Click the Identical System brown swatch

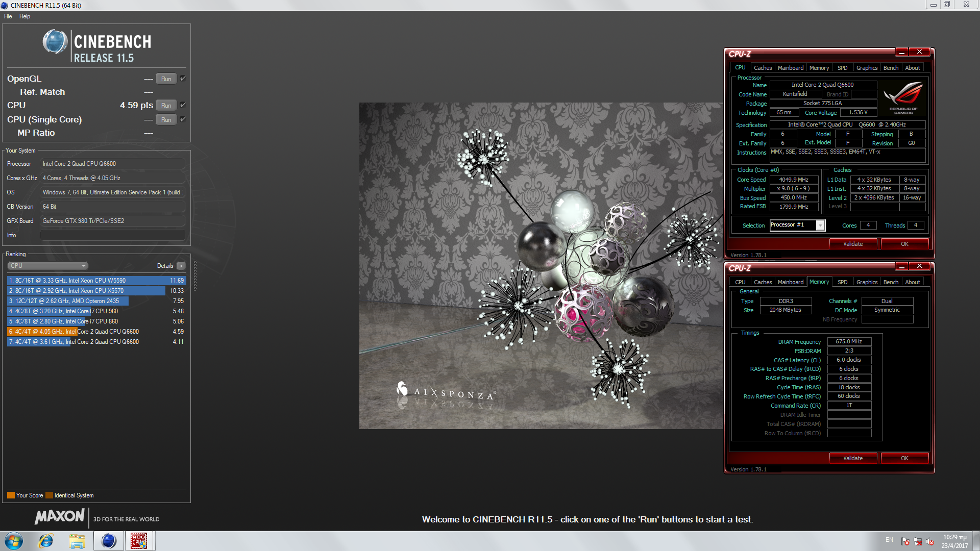pos(49,495)
